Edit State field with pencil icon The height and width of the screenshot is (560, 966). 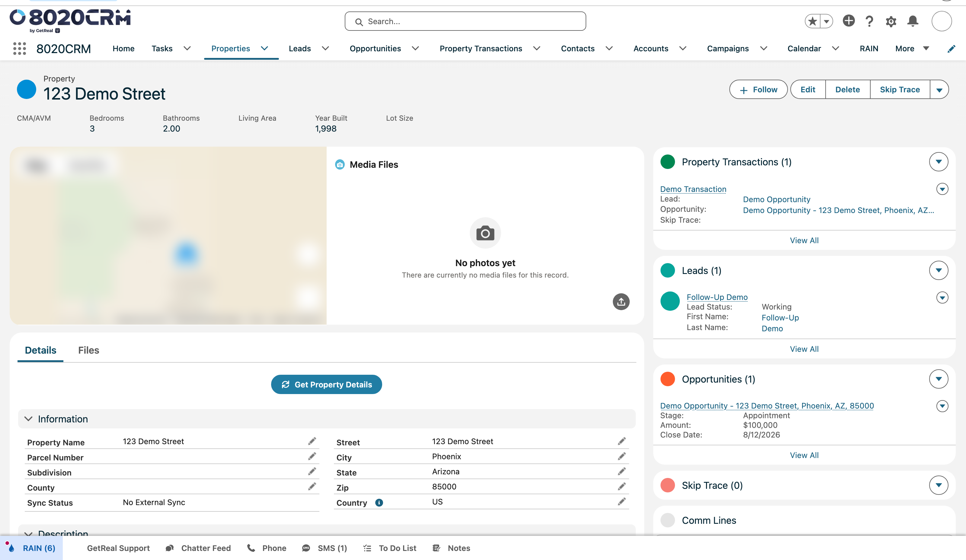click(x=622, y=471)
